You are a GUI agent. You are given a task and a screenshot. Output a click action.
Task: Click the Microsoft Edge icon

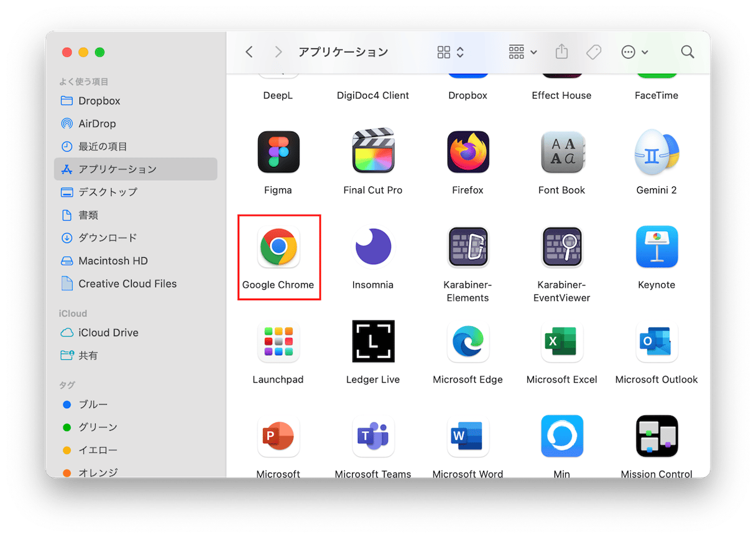(x=468, y=341)
